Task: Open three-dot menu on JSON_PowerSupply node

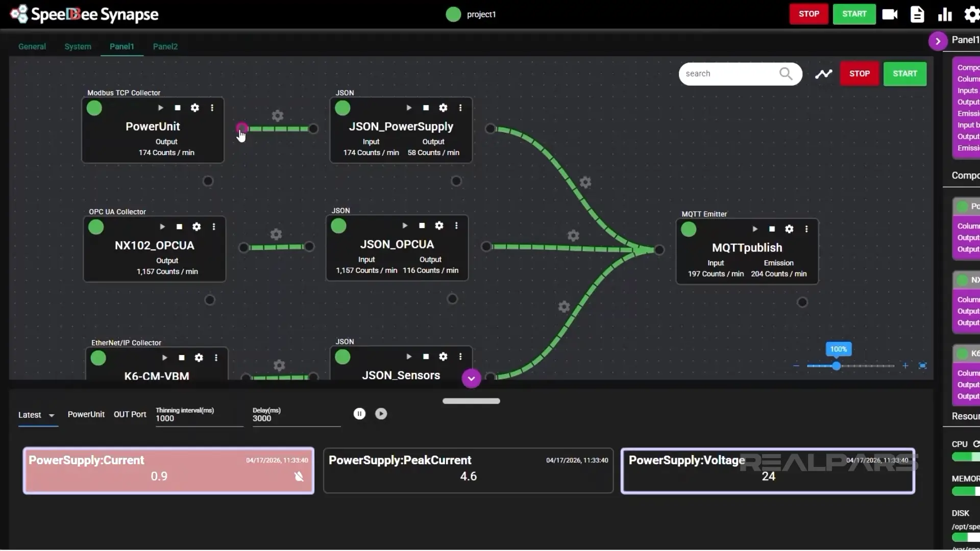Action: (460, 108)
